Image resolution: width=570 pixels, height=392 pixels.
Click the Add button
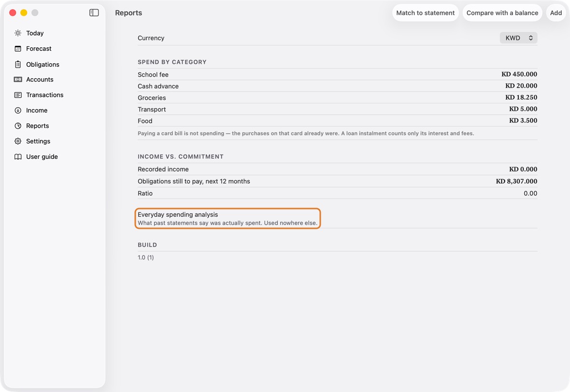pyautogui.click(x=556, y=13)
